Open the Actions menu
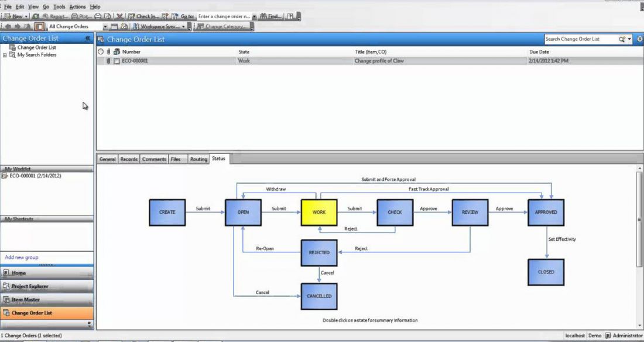This screenshot has width=644, height=342. click(x=77, y=6)
